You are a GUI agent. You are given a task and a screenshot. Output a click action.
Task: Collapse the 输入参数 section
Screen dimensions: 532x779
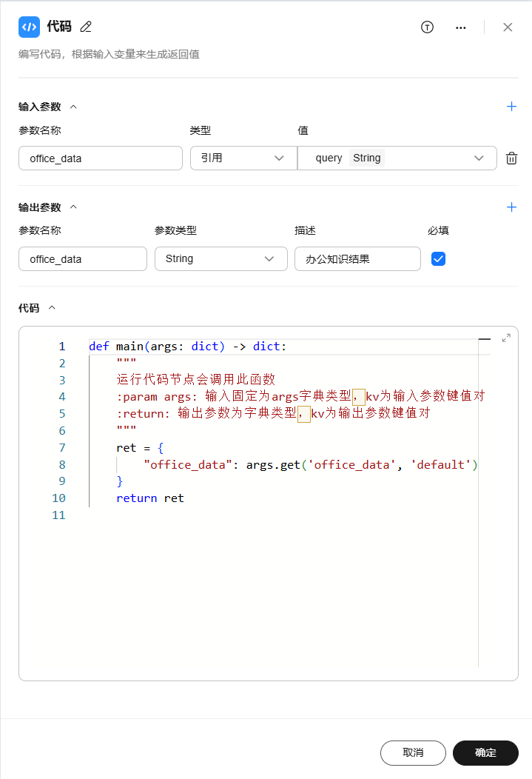click(73, 107)
